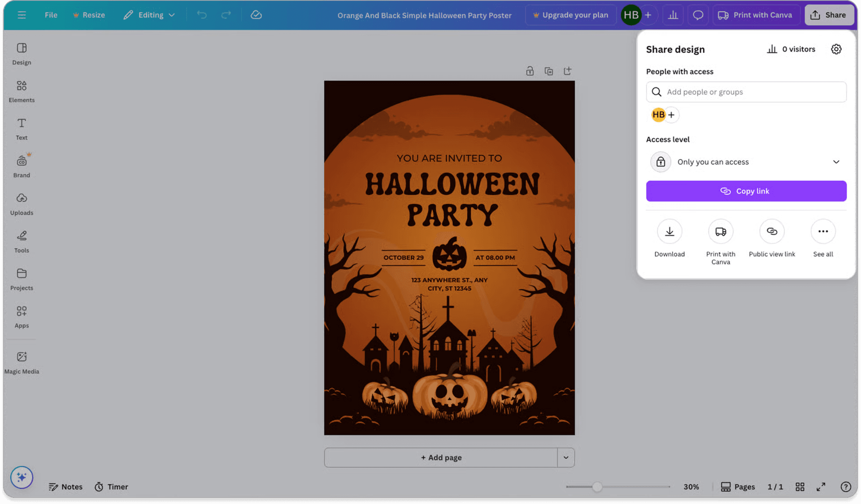Open the Projects panel
Screen dimensions: 861x504
pos(21,279)
